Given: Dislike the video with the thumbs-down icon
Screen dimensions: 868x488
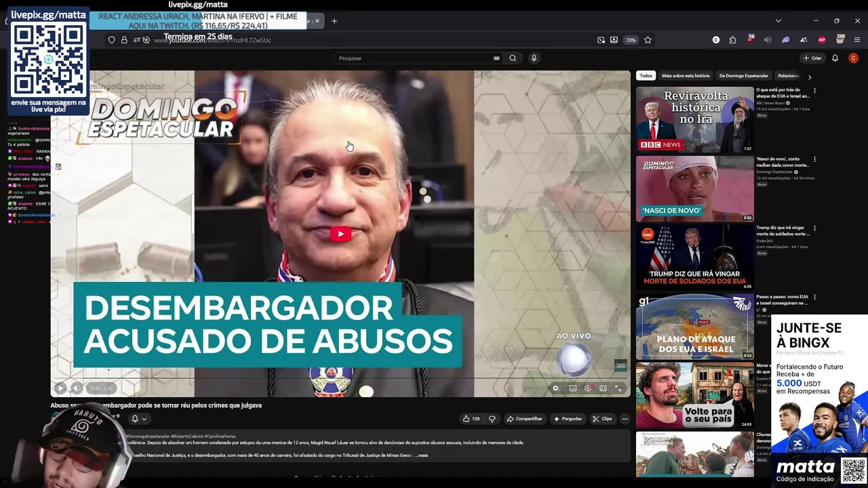Looking at the screenshot, I should click(x=492, y=419).
